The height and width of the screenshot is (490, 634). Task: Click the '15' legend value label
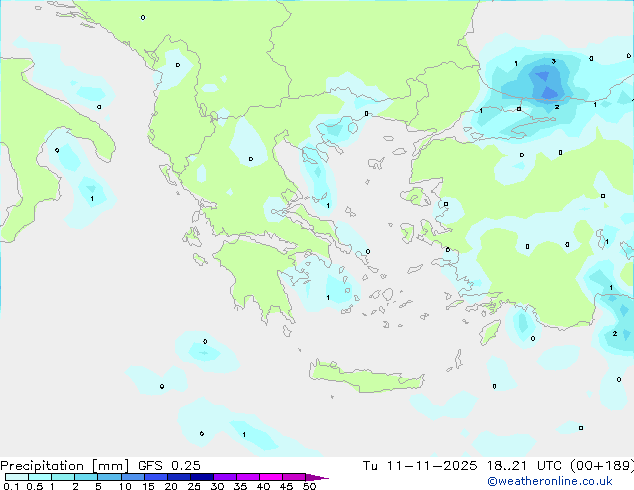(148, 486)
